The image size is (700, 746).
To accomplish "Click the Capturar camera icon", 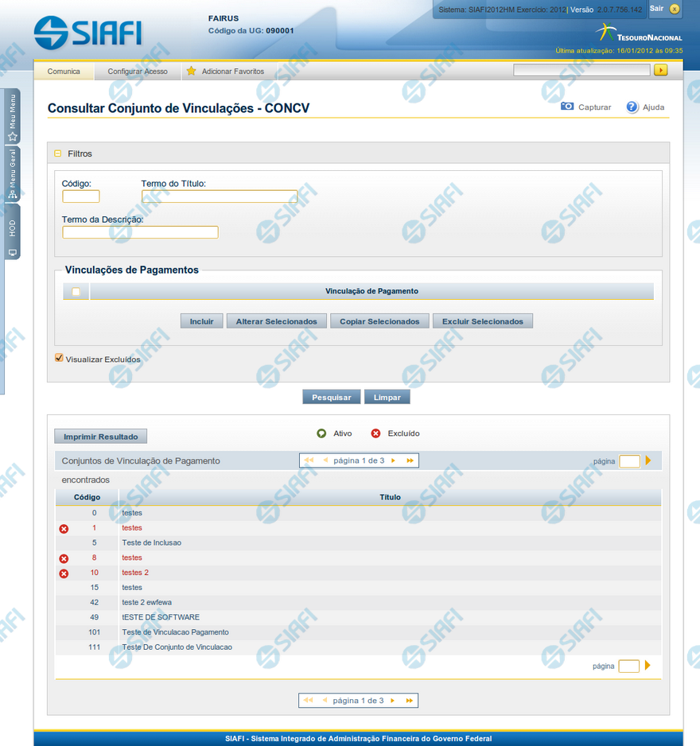I will pyautogui.click(x=567, y=107).
